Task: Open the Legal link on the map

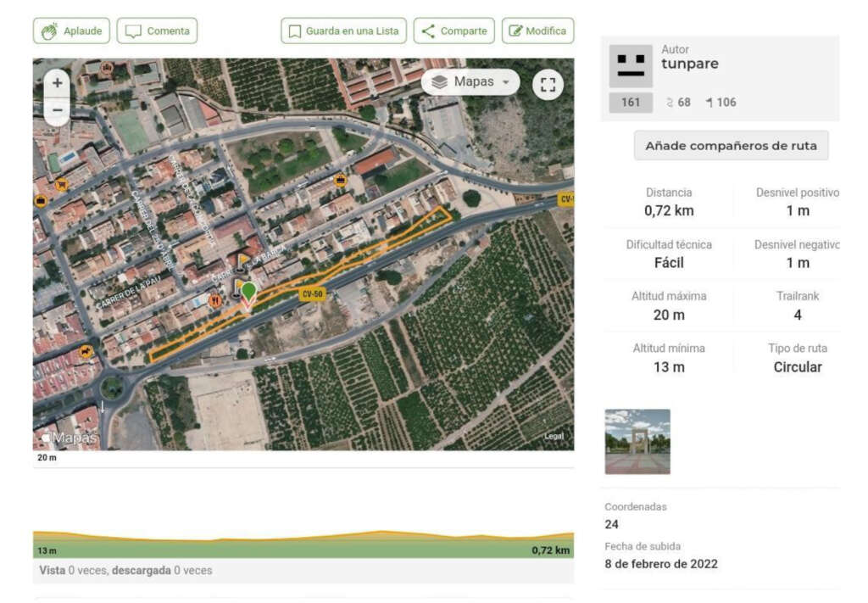Action: 554,436
